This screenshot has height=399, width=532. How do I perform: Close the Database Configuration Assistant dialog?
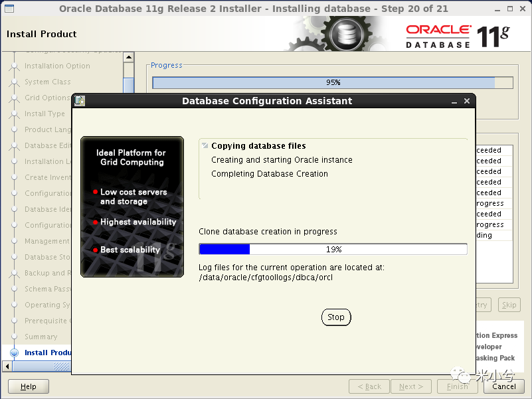click(467, 101)
